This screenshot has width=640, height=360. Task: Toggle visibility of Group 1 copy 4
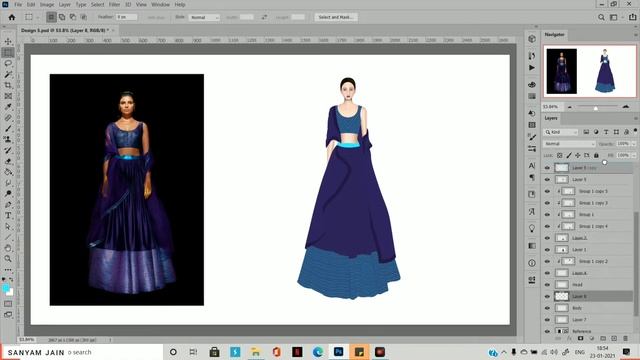point(547,226)
